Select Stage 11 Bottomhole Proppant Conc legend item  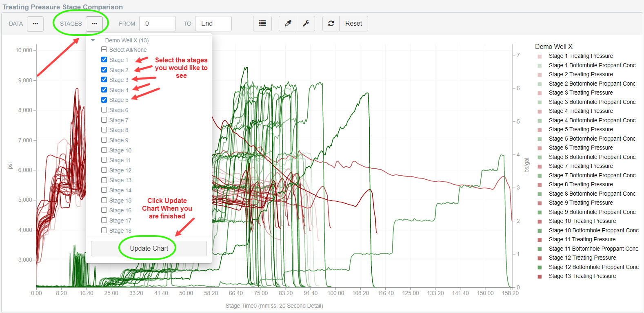click(593, 249)
